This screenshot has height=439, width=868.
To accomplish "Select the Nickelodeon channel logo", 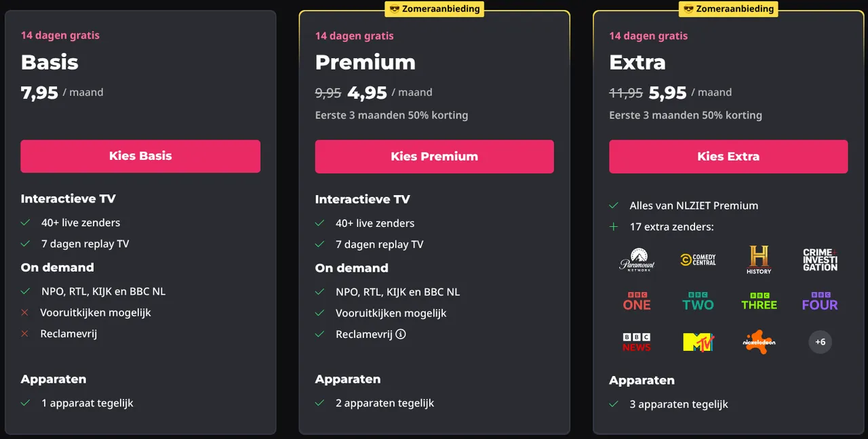I will point(759,342).
